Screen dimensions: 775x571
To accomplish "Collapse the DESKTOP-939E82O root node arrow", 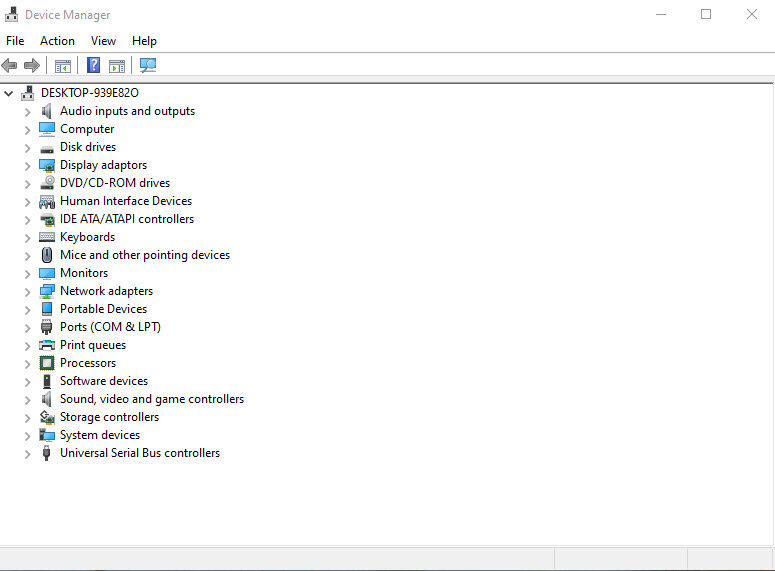I will click(8, 93).
